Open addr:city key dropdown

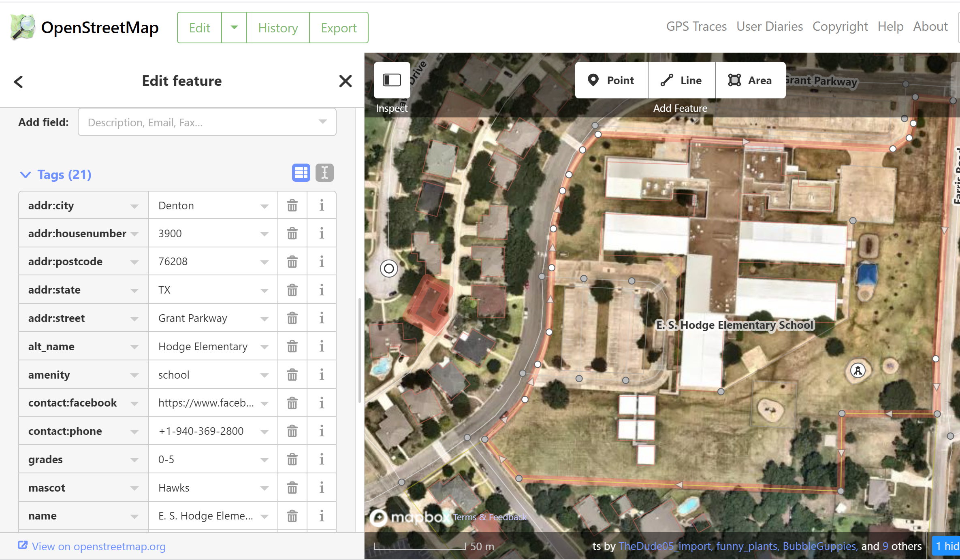click(134, 206)
